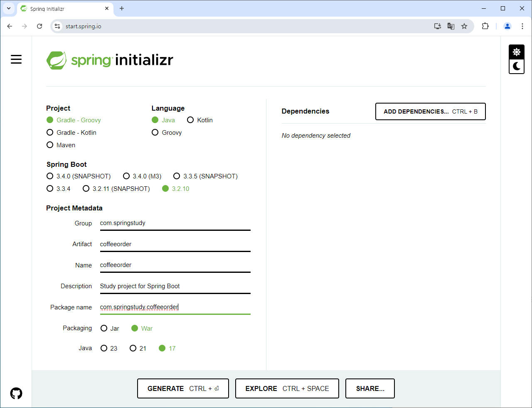Click the Project Metadata heading

[x=74, y=208]
